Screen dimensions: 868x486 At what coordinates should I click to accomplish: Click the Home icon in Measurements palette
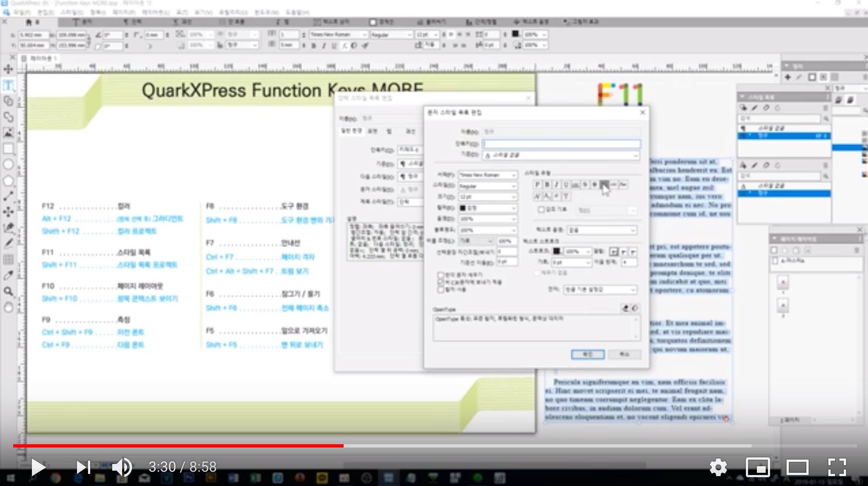coord(29,22)
